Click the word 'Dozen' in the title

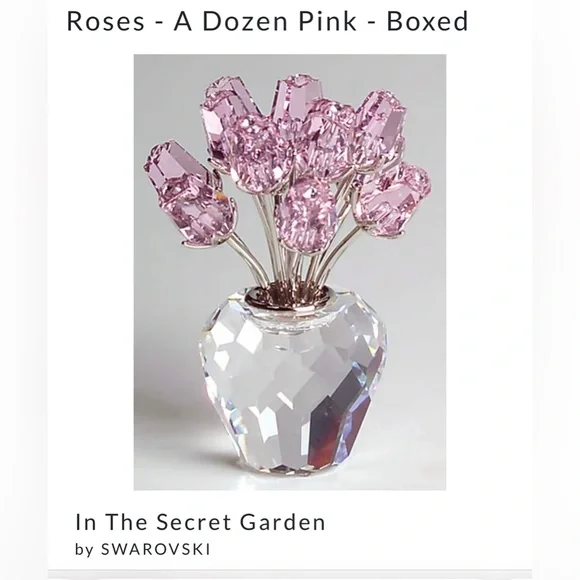click(x=245, y=21)
